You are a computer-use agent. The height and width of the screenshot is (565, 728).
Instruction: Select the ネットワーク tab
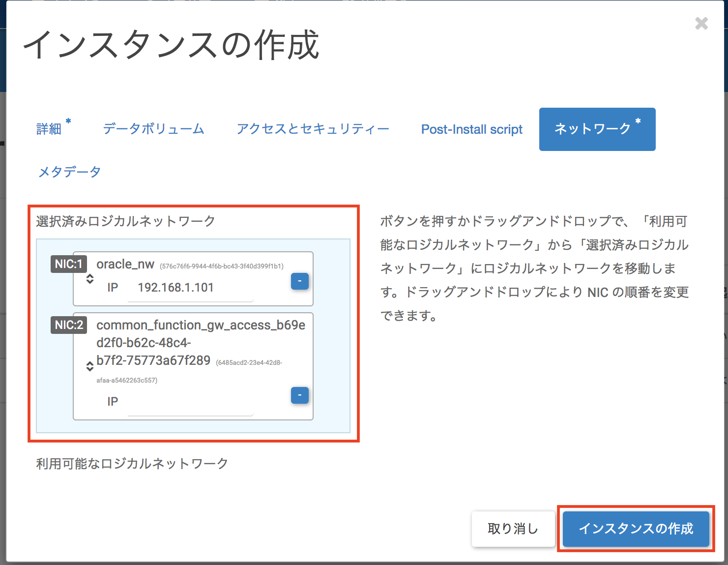pyautogui.click(x=592, y=128)
